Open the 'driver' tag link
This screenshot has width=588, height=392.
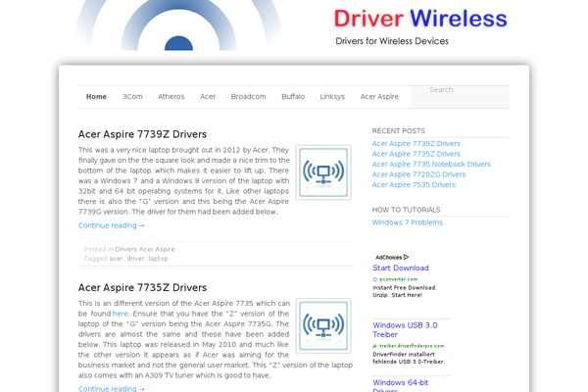(136, 258)
